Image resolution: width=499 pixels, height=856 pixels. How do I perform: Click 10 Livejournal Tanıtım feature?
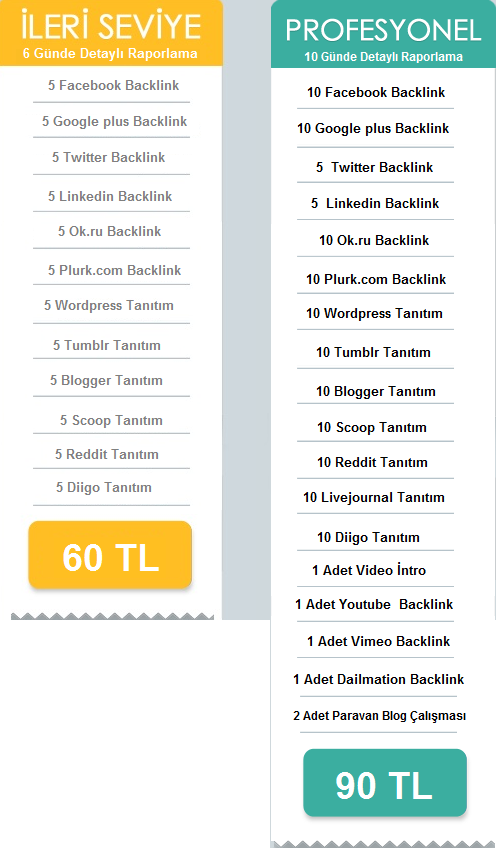click(x=374, y=497)
